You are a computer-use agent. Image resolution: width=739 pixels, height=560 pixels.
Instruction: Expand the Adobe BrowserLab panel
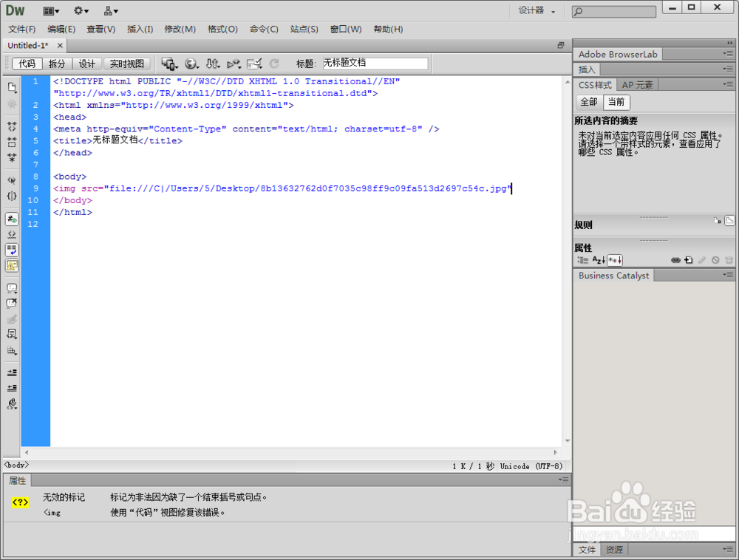(x=618, y=53)
